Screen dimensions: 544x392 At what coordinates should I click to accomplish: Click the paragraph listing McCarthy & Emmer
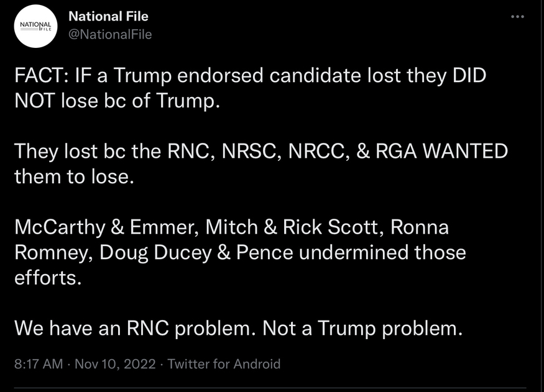tap(240, 252)
